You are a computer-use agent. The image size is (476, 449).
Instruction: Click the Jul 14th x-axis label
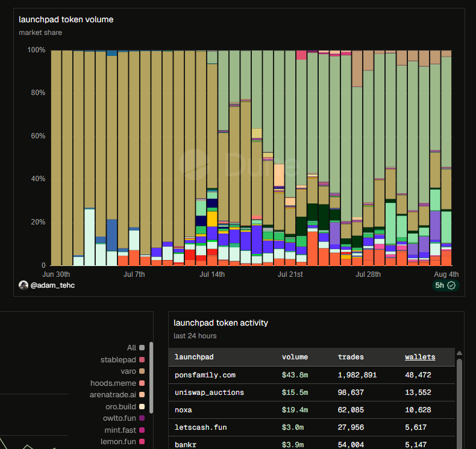(x=212, y=274)
